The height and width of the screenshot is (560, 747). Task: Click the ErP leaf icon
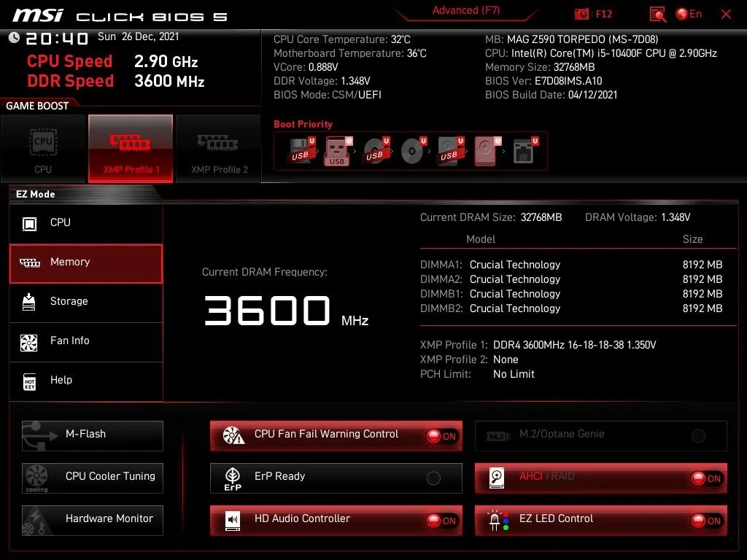233,478
